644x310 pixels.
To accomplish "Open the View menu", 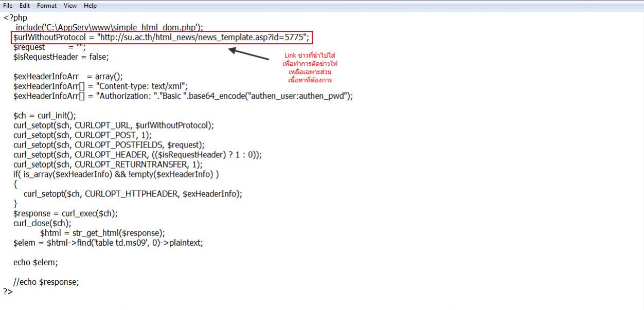I will 70,6.
